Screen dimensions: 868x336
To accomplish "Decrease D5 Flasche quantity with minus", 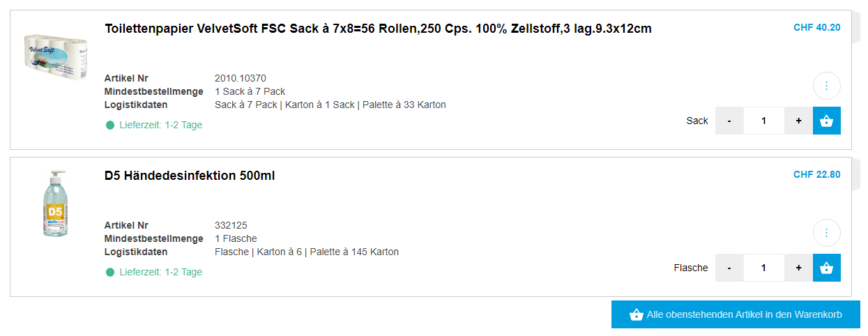I will pyautogui.click(x=729, y=268).
